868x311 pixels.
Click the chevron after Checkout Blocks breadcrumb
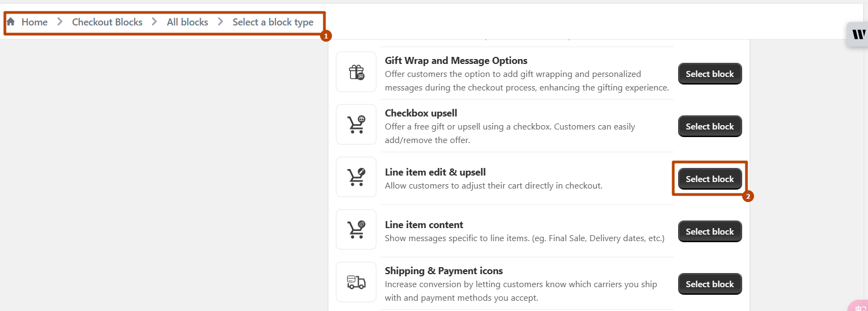click(x=155, y=22)
